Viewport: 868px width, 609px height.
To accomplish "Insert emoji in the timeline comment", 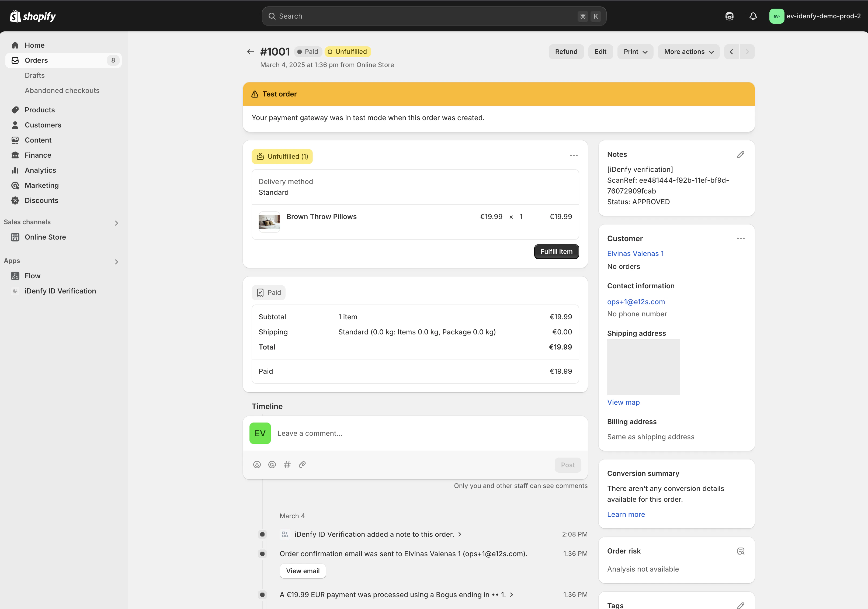I will tap(257, 465).
